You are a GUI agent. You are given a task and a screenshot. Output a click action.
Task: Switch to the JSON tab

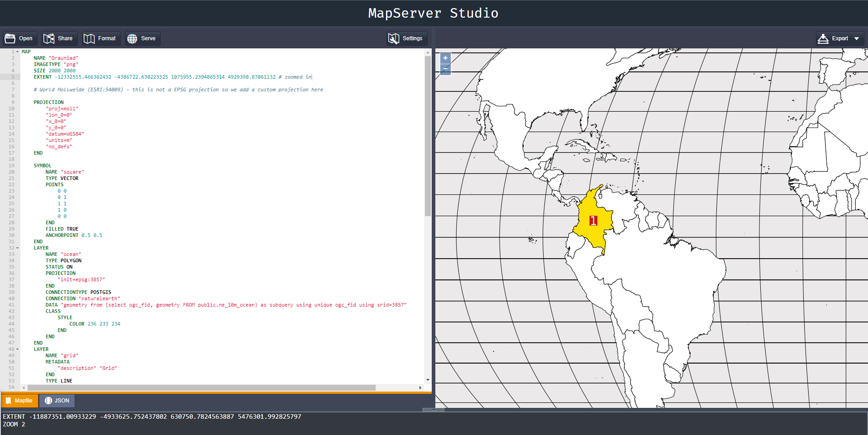(57, 401)
